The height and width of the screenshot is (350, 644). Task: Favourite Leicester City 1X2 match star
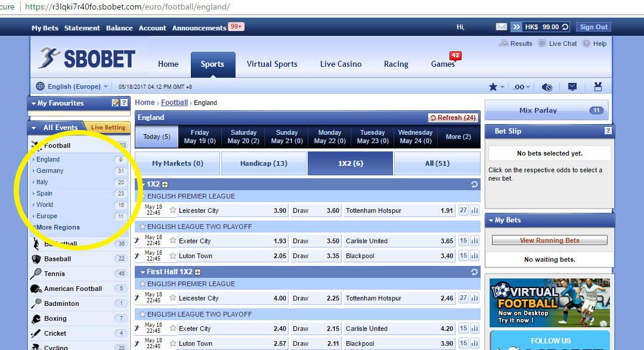coord(173,210)
